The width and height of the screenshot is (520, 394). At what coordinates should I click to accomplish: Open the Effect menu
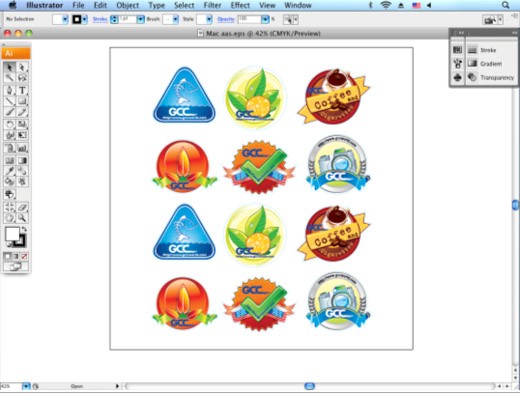(240, 5)
